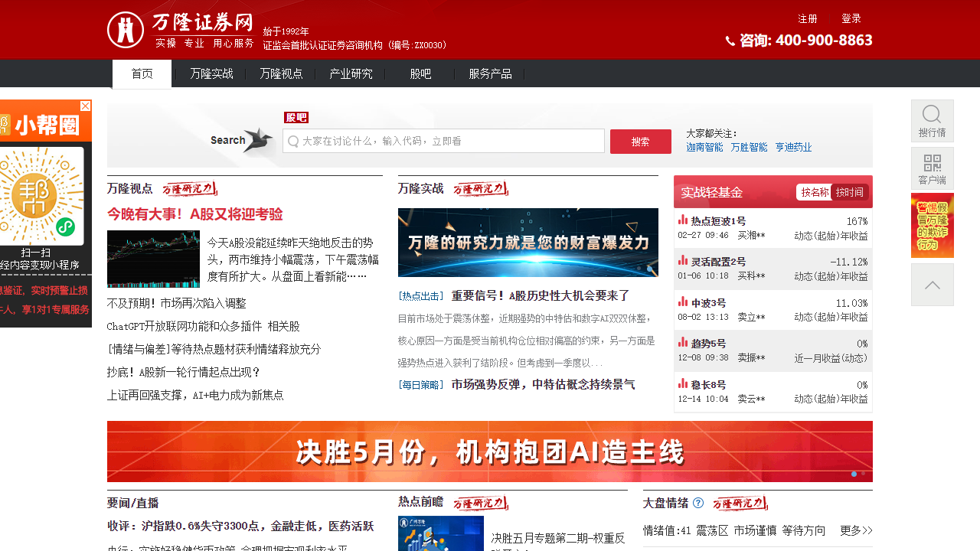This screenshot has width=980, height=551.
Task: Click the 热点前瞻 article thumbnail image
Action: point(441,533)
